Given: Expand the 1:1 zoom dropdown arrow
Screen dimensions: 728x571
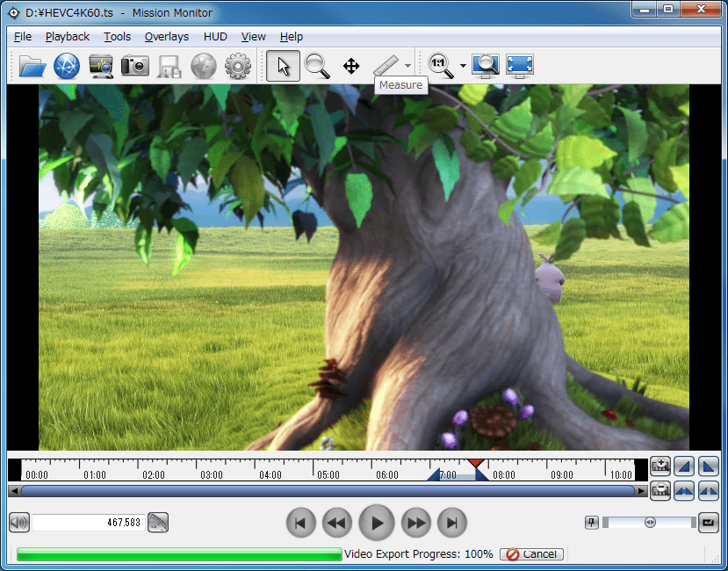Looking at the screenshot, I should pos(463,66).
